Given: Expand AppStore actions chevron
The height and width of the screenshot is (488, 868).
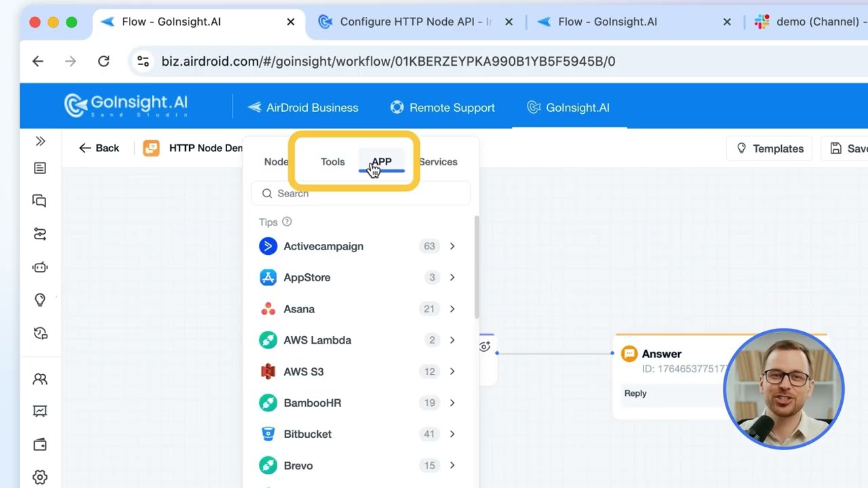Looking at the screenshot, I should 452,277.
